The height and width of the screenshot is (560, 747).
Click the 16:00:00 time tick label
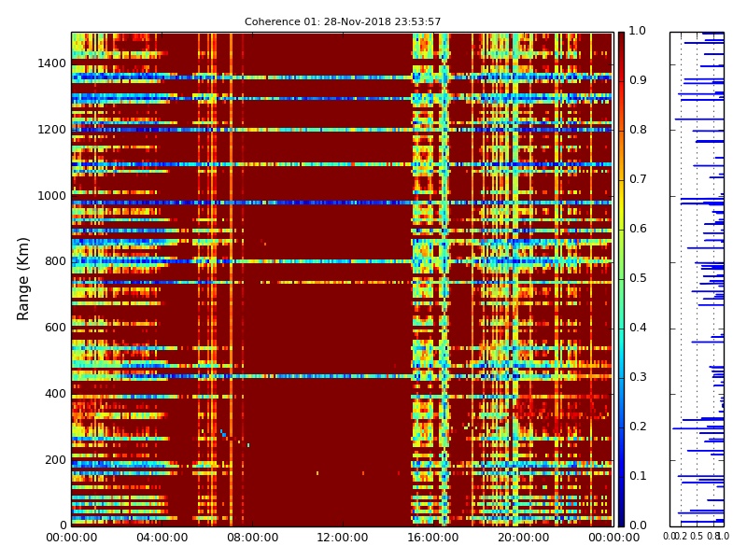tap(433, 538)
